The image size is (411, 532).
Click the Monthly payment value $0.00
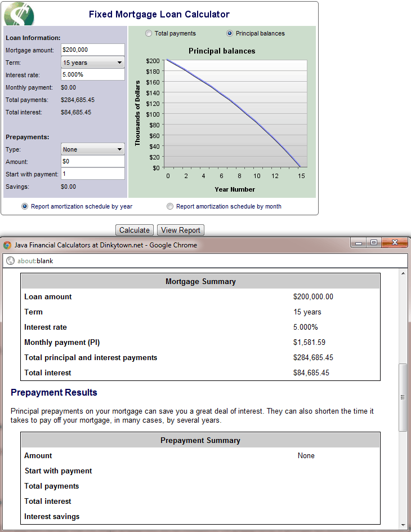point(69,87)
